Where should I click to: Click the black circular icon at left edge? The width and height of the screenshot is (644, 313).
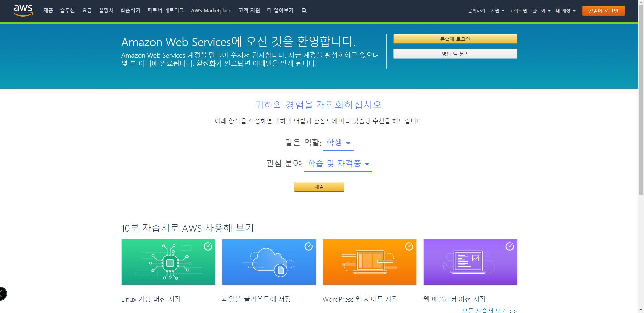[2, 294]
